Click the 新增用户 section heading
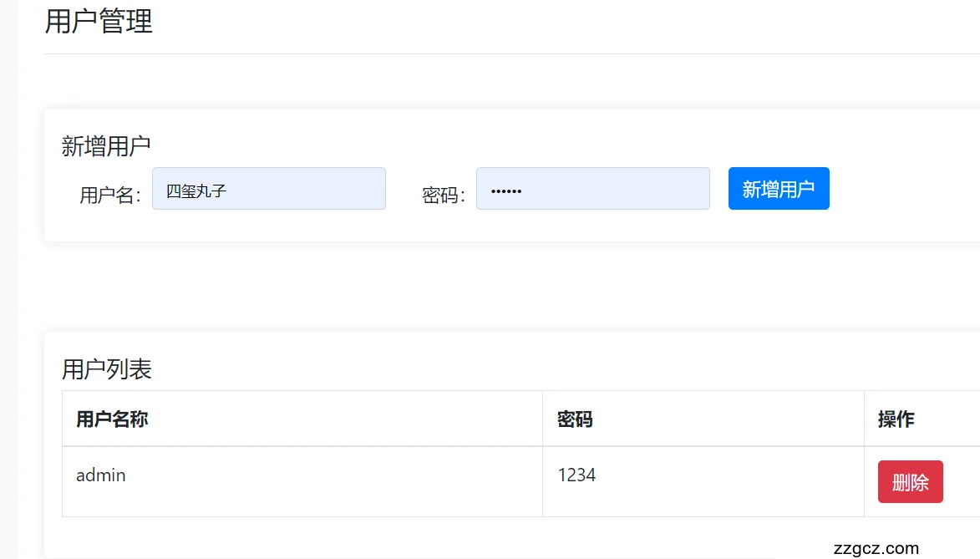Screen dimensions: 980x559 (x=106, y=146)
